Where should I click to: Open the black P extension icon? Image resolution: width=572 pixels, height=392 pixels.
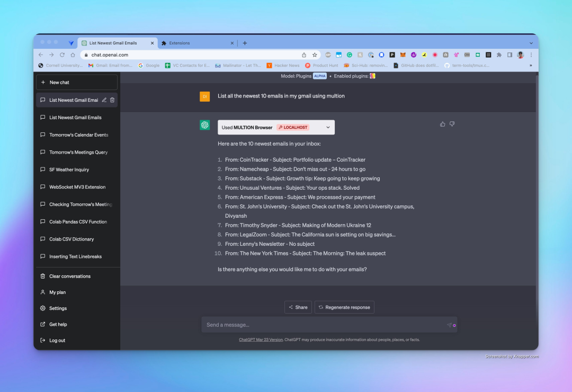click(392, 55)
